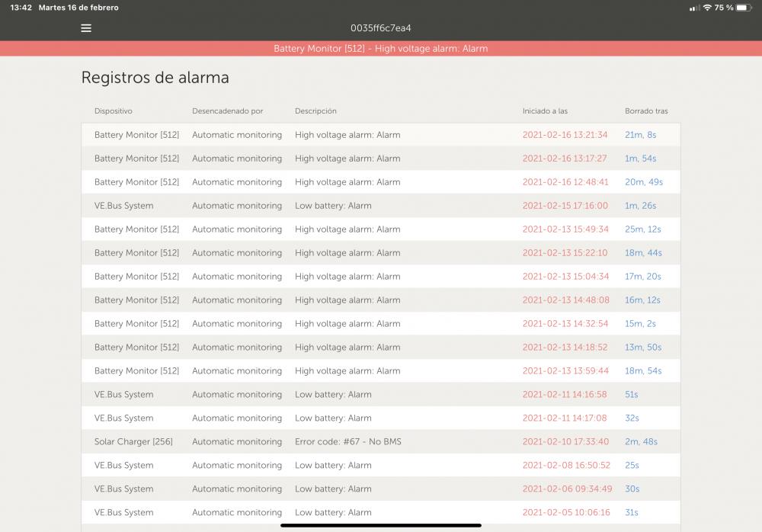Screen dimensions: 762x532
Task: Click the Desencadenado por column header
Action: 227,111
